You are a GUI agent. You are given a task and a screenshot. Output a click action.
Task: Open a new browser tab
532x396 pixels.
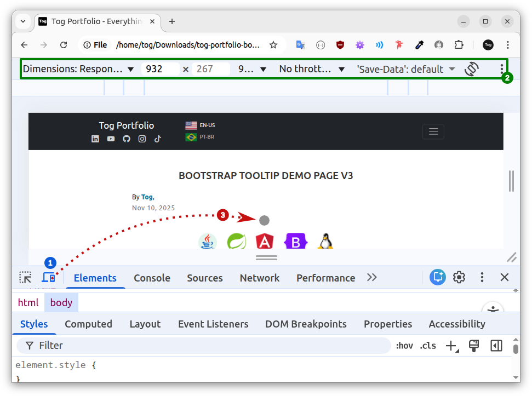point(172,21)
